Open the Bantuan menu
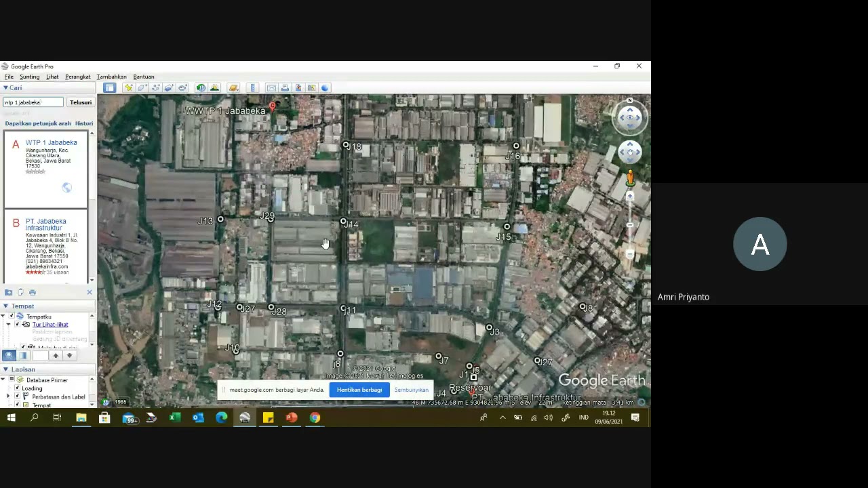Viewport: 868px width, 488px height. [144, 77]
